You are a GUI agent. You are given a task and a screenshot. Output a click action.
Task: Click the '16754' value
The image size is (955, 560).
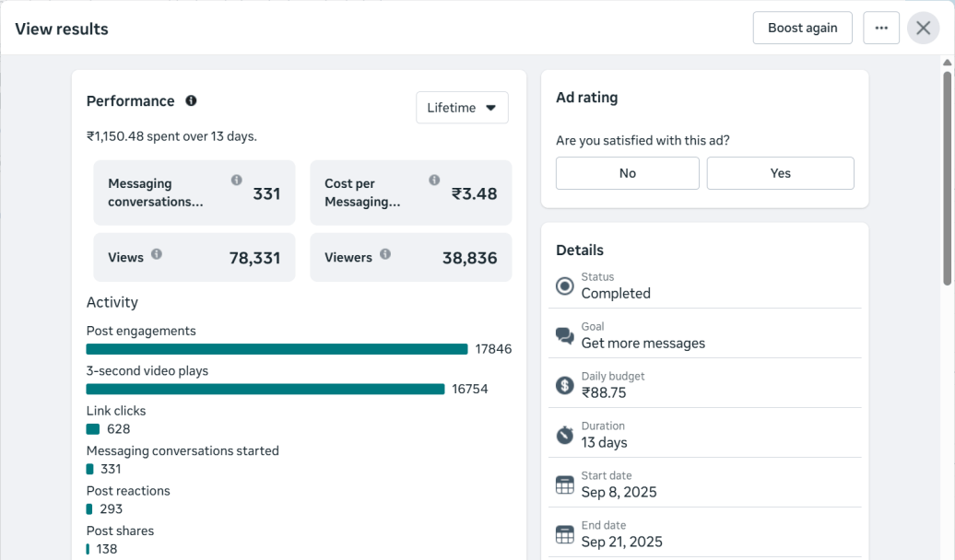469,390
